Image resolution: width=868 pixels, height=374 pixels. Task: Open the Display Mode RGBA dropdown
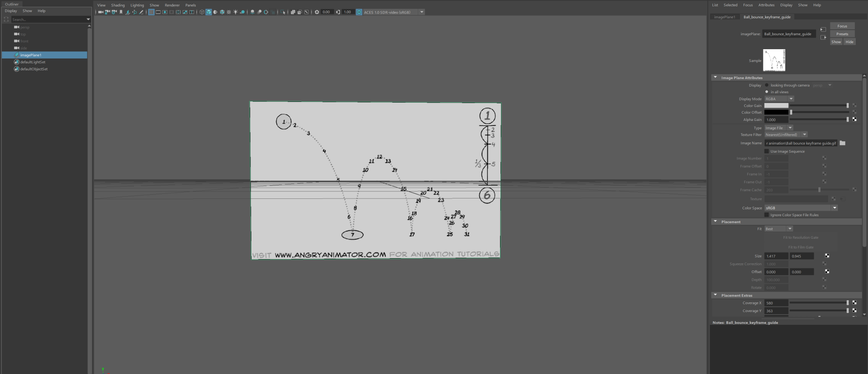click(779, 99)
